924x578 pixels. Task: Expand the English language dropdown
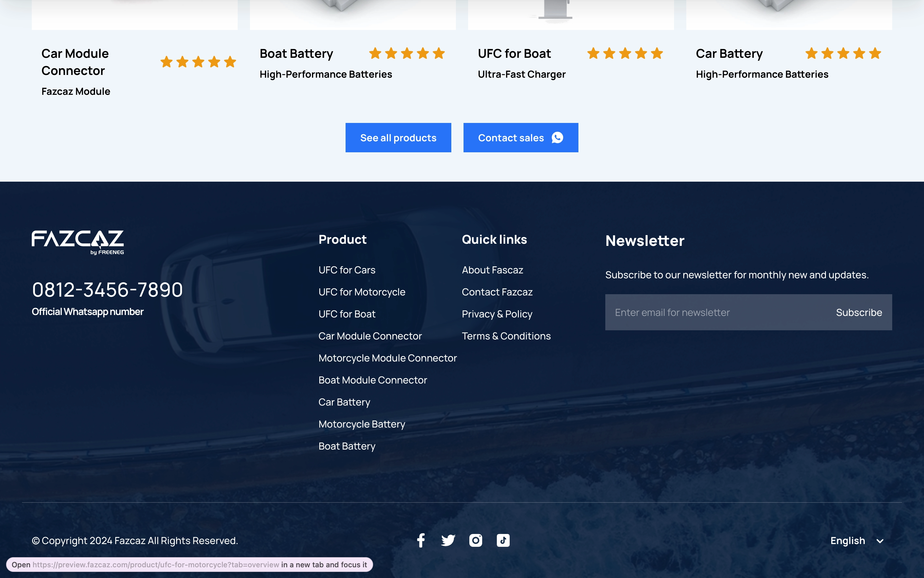857,541
